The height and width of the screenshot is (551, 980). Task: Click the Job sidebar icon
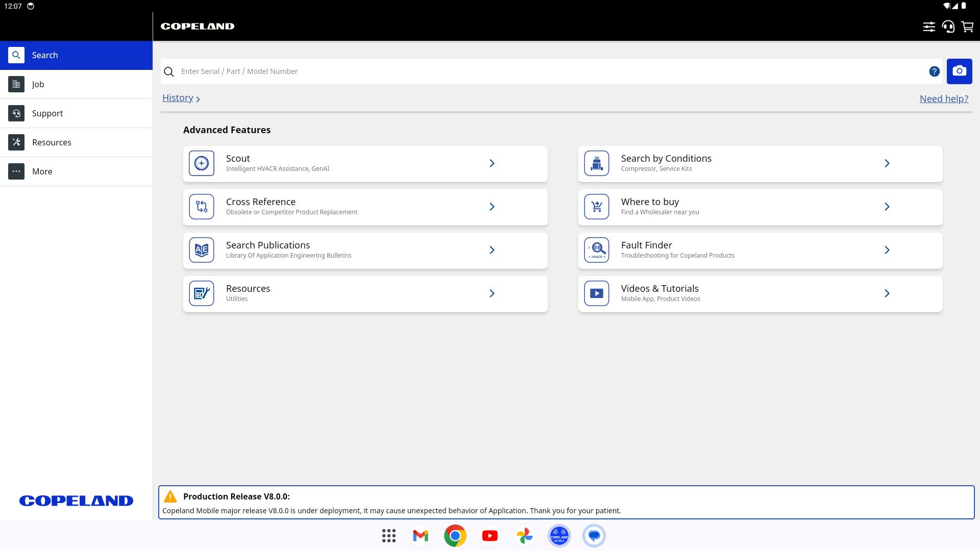pyautogui.click(x=16, y=84)
